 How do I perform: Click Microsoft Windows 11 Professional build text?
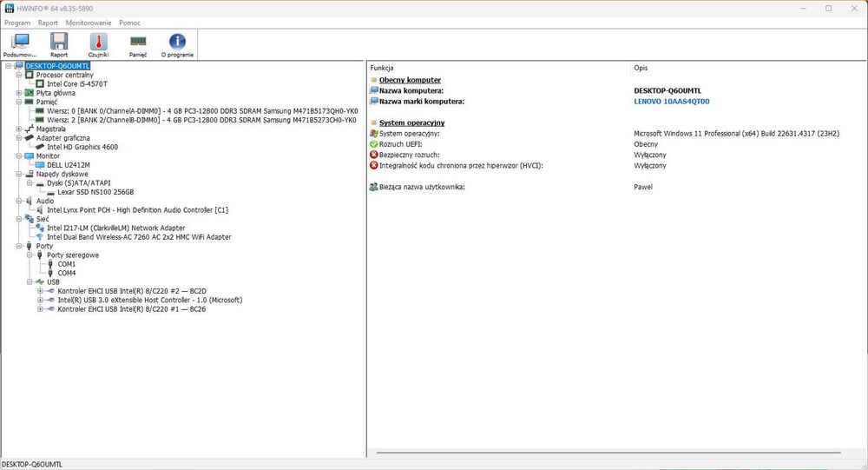[x=736, y=133]
